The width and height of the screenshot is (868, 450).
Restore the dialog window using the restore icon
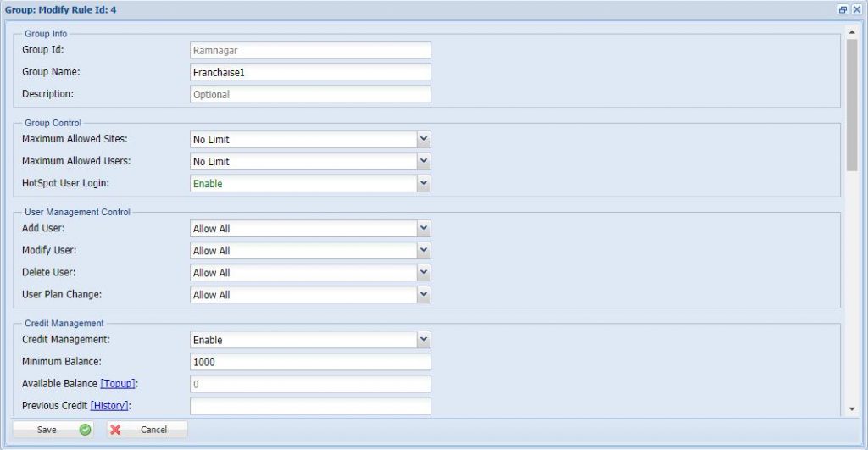tap(843, 9)
